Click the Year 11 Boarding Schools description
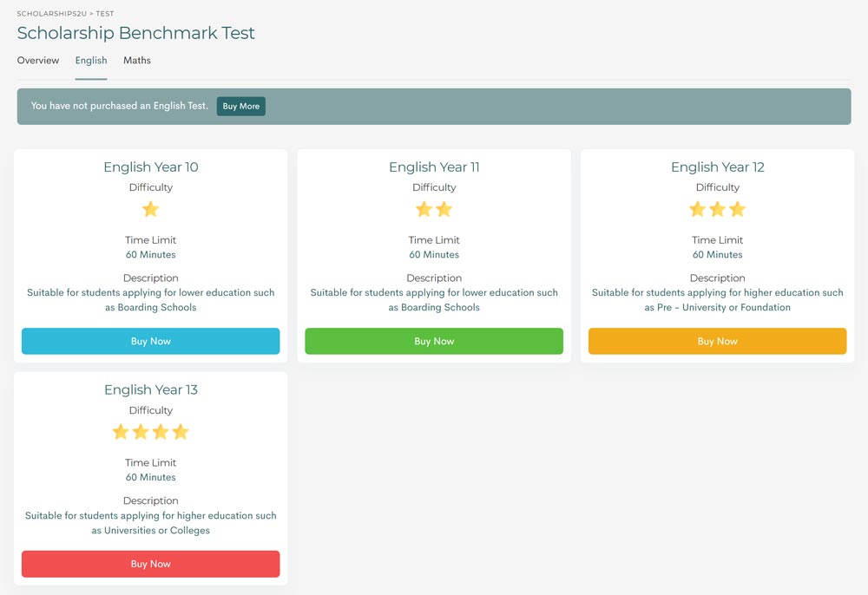Screen dimensions: 868x595 [434, 300]
